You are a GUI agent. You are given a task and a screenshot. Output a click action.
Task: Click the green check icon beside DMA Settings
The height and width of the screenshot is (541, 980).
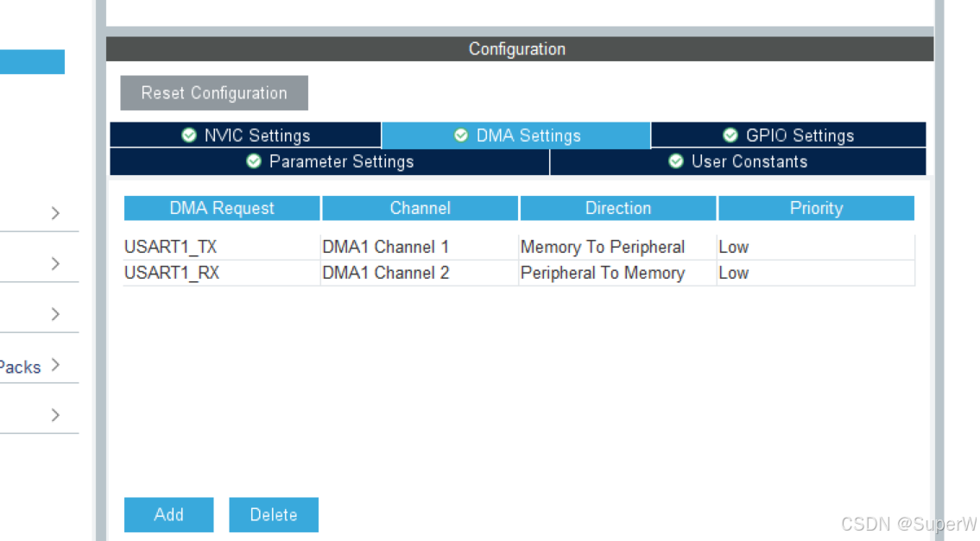pos(461,135)
